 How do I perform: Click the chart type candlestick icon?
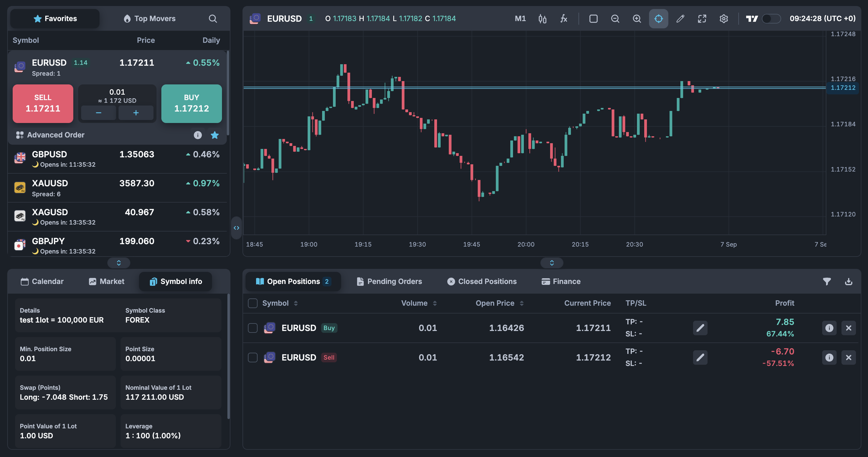(x=542, y=18)
